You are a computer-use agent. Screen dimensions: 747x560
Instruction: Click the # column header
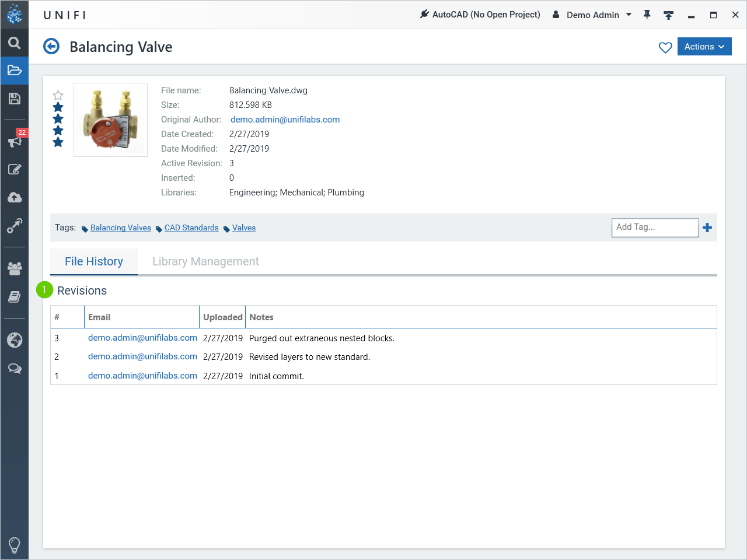click(67, 317)
